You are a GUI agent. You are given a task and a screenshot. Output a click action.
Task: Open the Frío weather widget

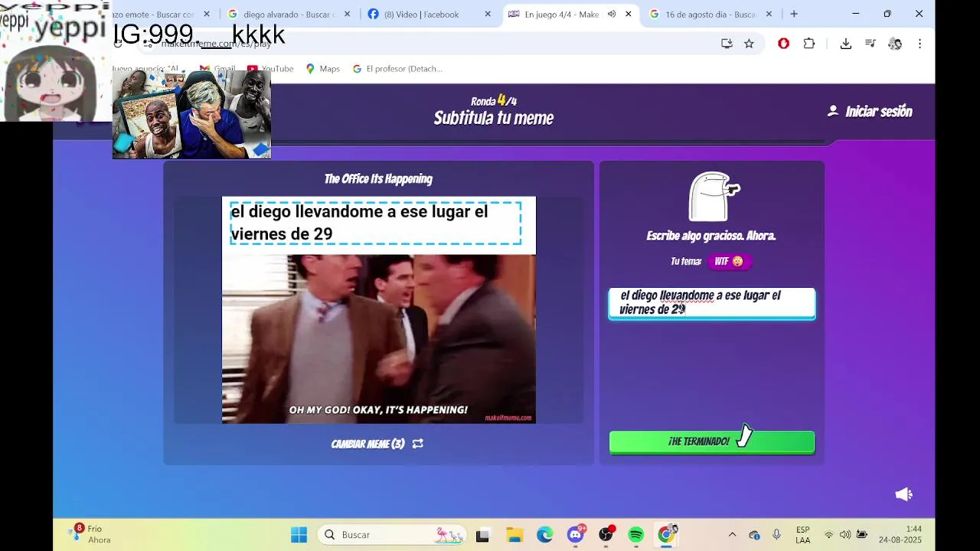[x=91, y=534]
